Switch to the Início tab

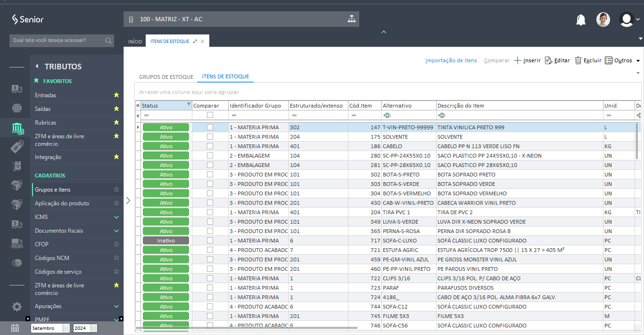(x=135, y=42)
